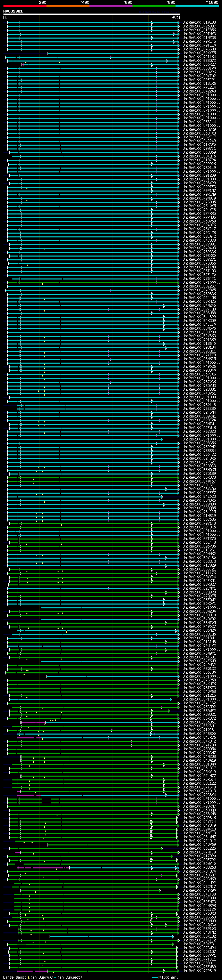Select the UniRef100_C1BLK6 label

point(199,83)
